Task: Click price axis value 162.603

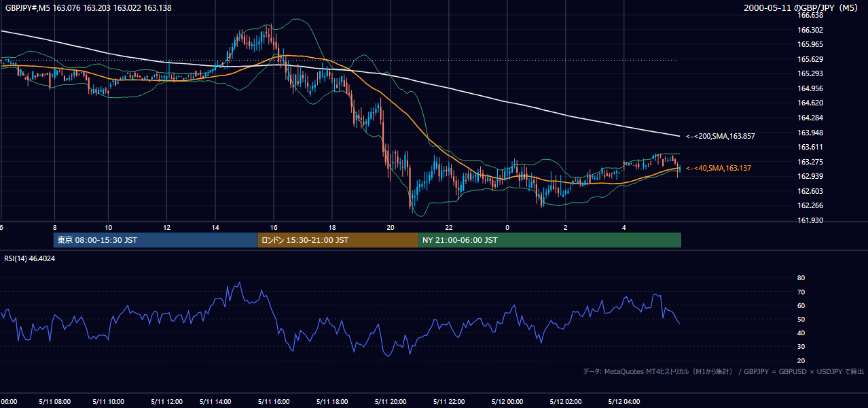Action: (810, 191)
